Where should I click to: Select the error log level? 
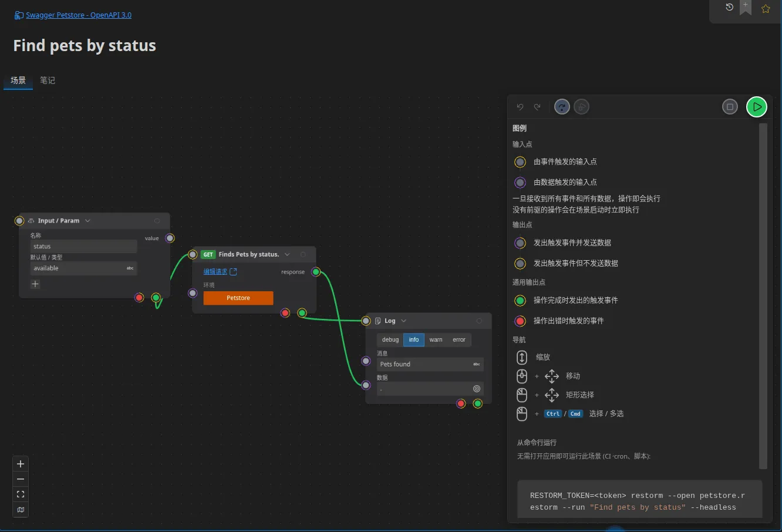point(459,339)
